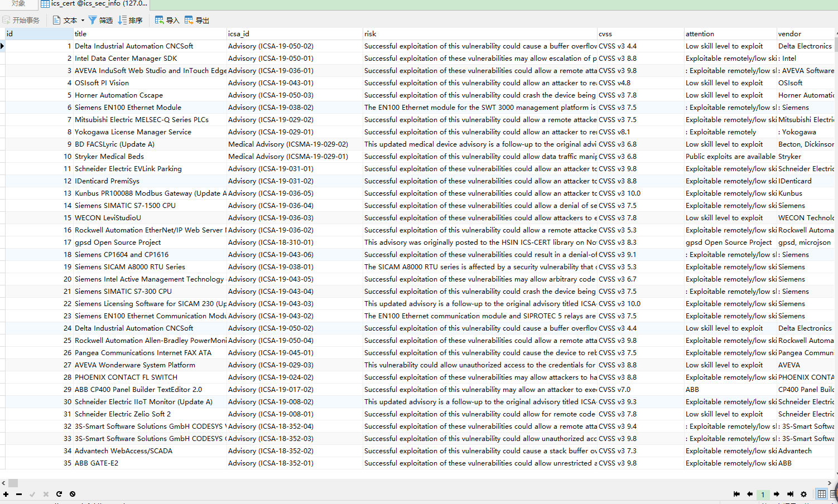Select the cell 'Stryker Medical Beds'

[150, 157]
